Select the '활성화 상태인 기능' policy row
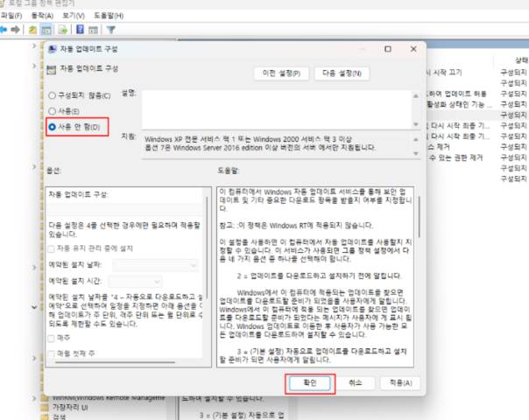 (x=459, y=104)
